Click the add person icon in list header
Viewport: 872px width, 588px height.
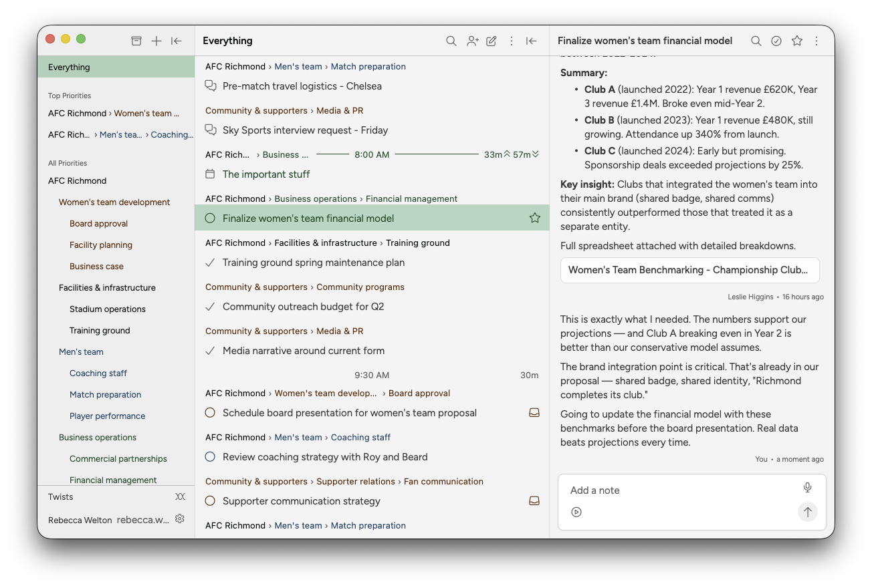(472, 41)
